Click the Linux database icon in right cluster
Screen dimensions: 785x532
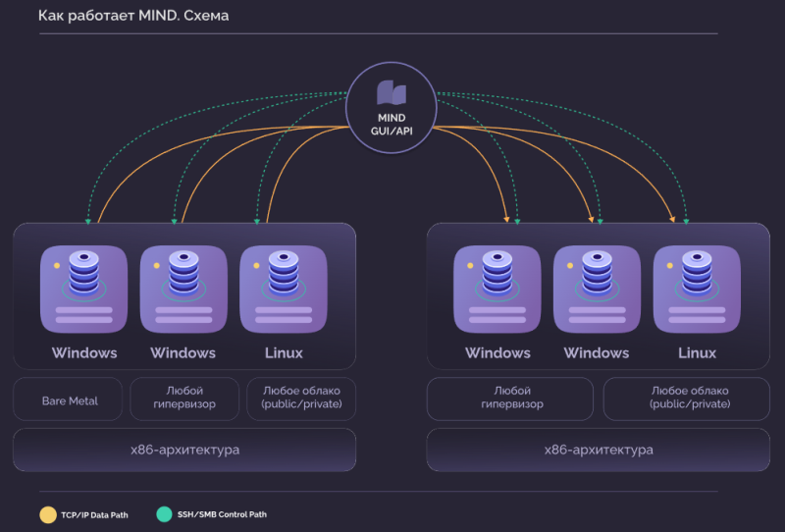pyautogui.click(x=697, y=278)
